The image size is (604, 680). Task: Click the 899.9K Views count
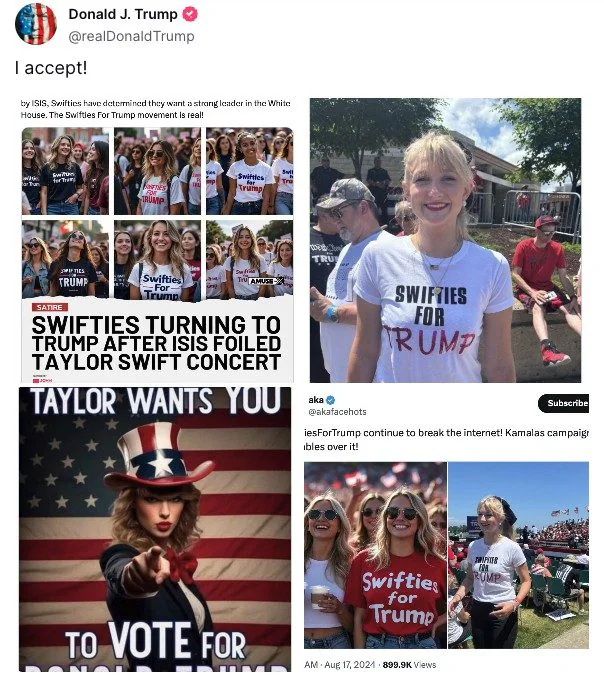tap(409, 665)
